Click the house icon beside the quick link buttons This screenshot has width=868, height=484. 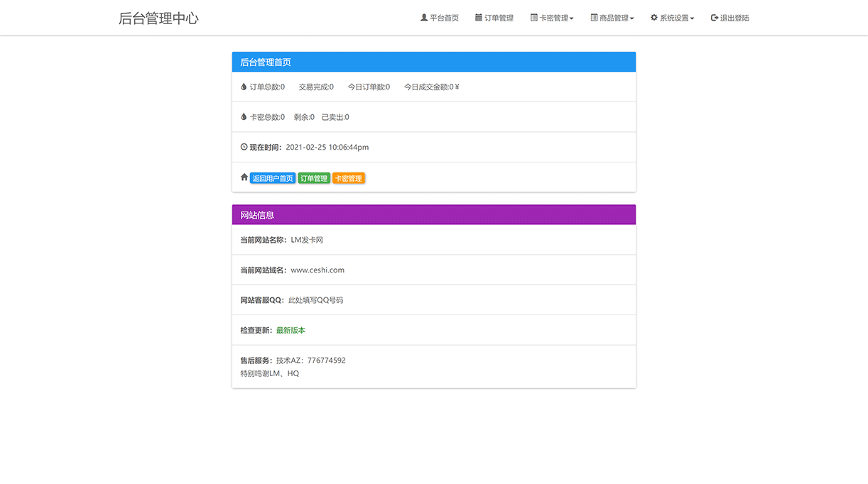click(244, 177)
